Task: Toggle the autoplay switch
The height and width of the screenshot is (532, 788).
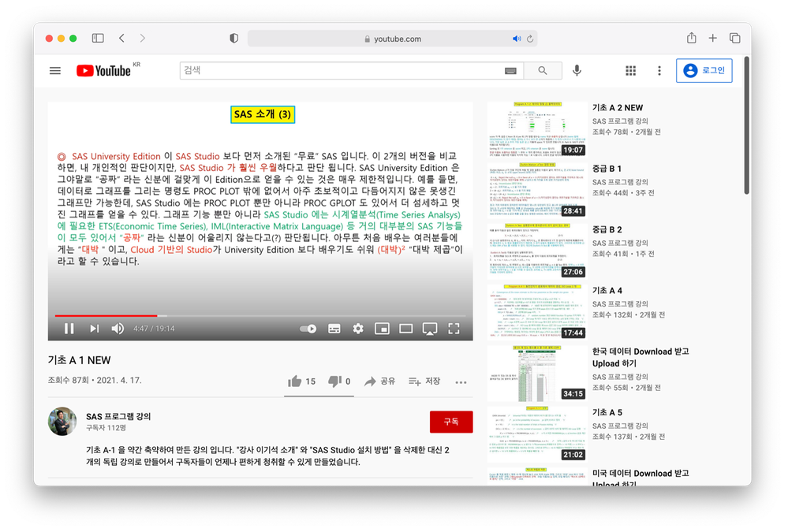Action: 308,329
